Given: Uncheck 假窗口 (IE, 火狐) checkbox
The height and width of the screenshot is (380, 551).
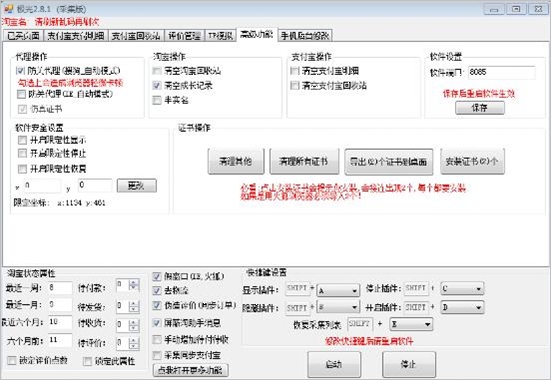Looking at the screenshot, I should 157,277.
